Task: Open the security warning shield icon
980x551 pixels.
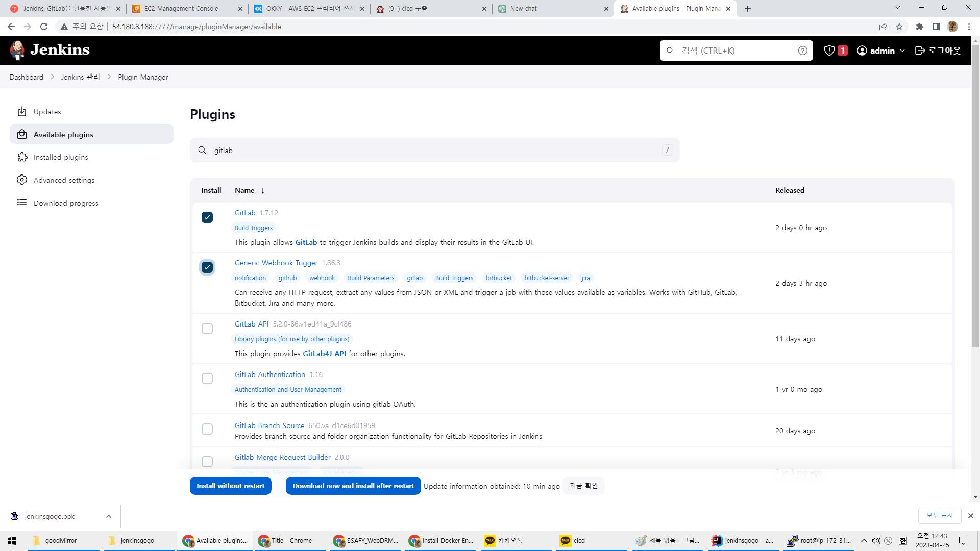Action: click(829, 51)
